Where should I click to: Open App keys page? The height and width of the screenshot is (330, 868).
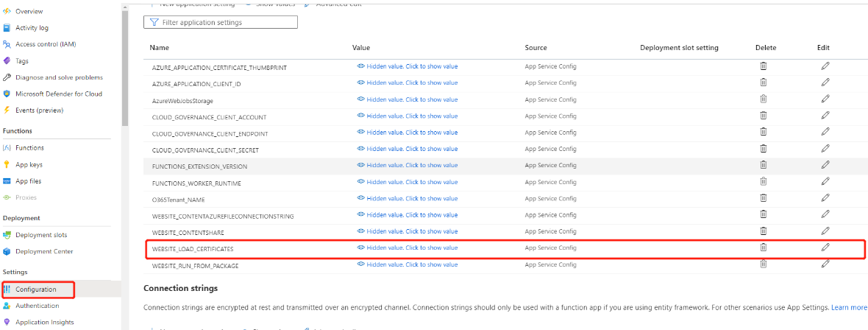[x=29, y=165]
